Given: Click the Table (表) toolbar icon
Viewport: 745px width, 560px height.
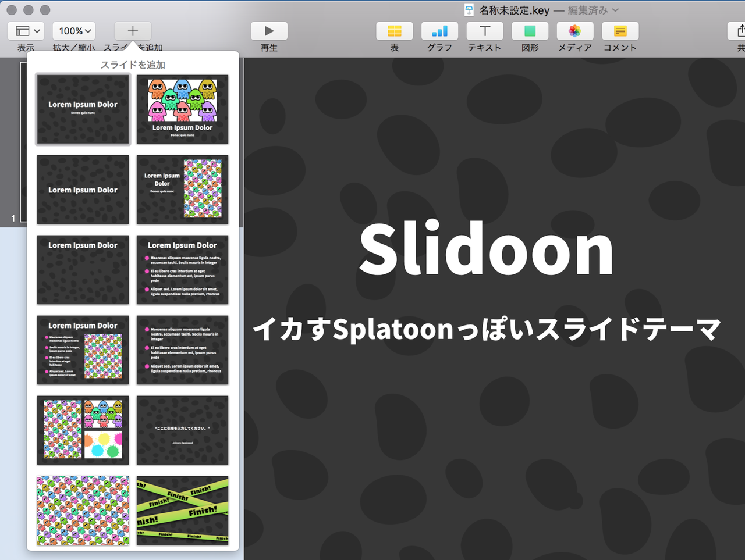Looking at the screenshot, I should click(x=394, y=31).
